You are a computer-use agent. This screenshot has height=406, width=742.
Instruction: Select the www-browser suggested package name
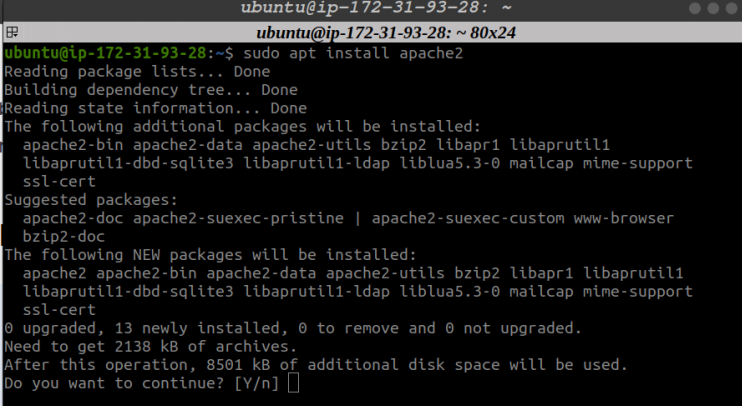[x=623, y=218]
